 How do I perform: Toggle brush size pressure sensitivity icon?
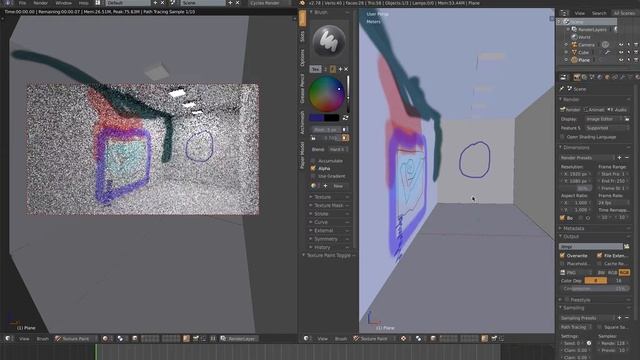pos(345,129)
